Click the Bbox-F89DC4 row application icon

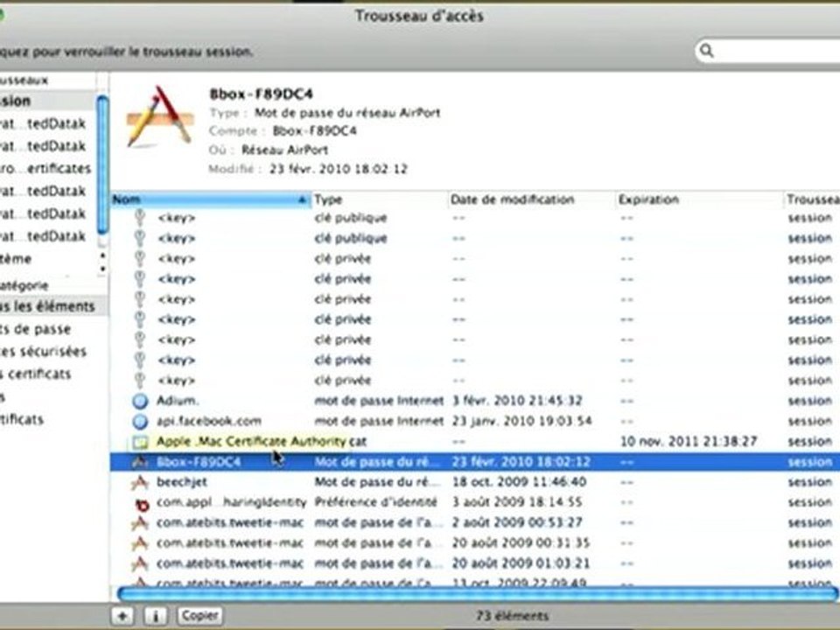pyautogui.click(x=140, y=462)
